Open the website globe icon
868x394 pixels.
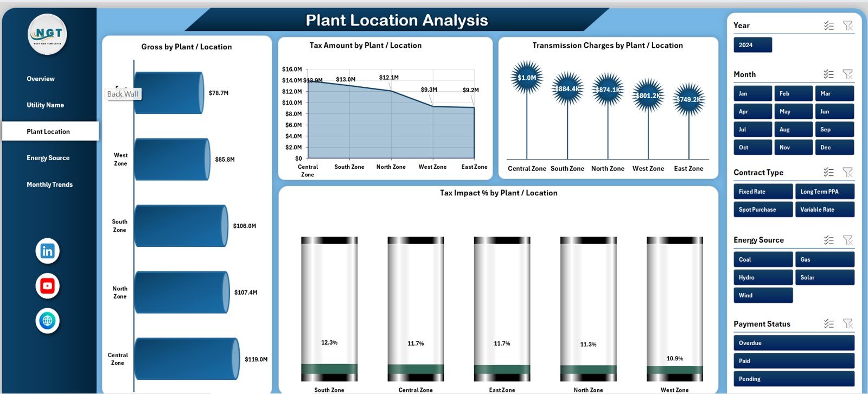47,321
